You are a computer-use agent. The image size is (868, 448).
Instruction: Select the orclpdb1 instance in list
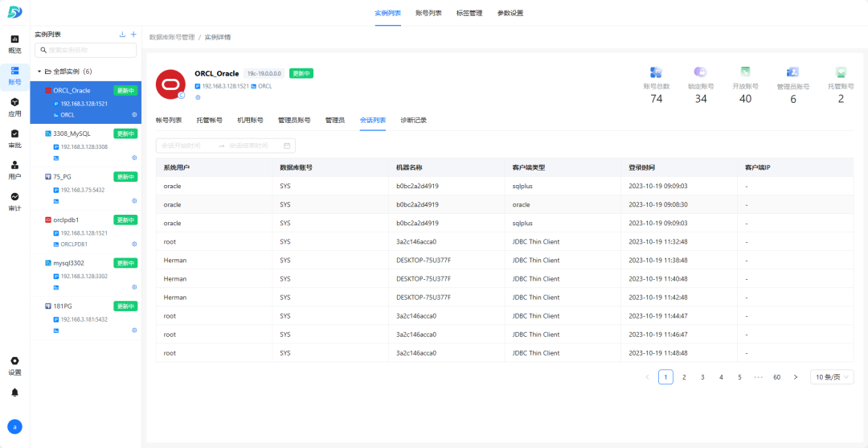(86, 232)
